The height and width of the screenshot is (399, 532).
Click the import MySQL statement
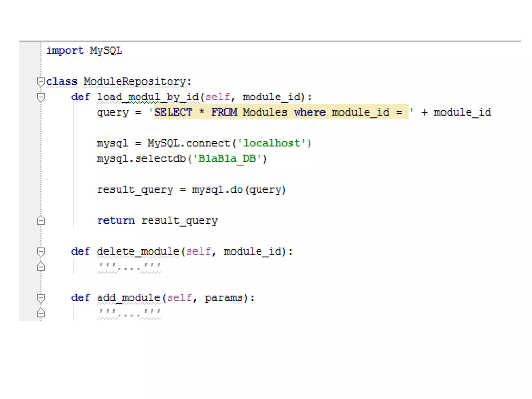click(x=84, y=51)
